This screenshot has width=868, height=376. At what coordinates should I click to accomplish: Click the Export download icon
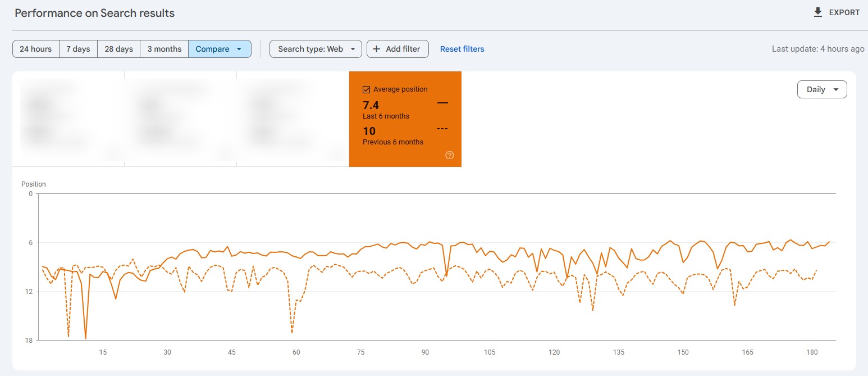point(818,12)
